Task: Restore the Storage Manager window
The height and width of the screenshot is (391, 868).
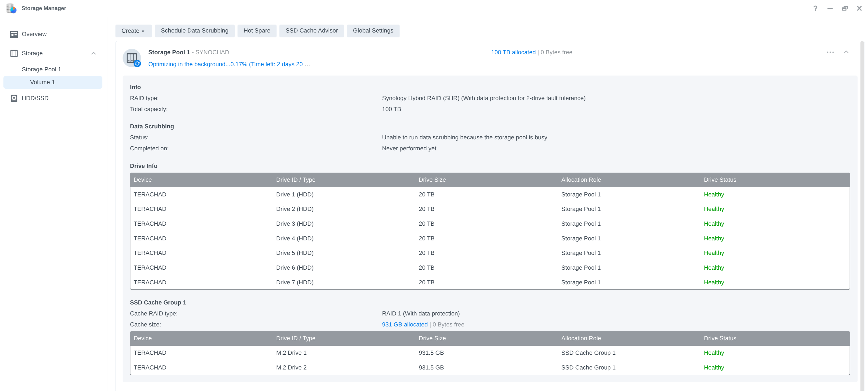Action: pos(845,8)
